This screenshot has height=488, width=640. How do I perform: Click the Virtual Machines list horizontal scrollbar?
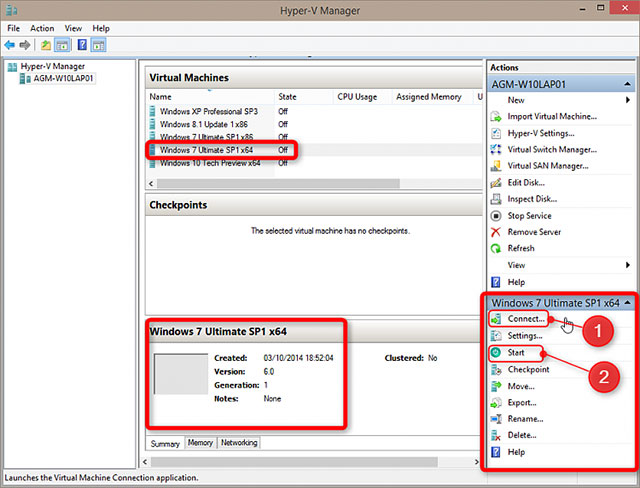tap(278, 184)
